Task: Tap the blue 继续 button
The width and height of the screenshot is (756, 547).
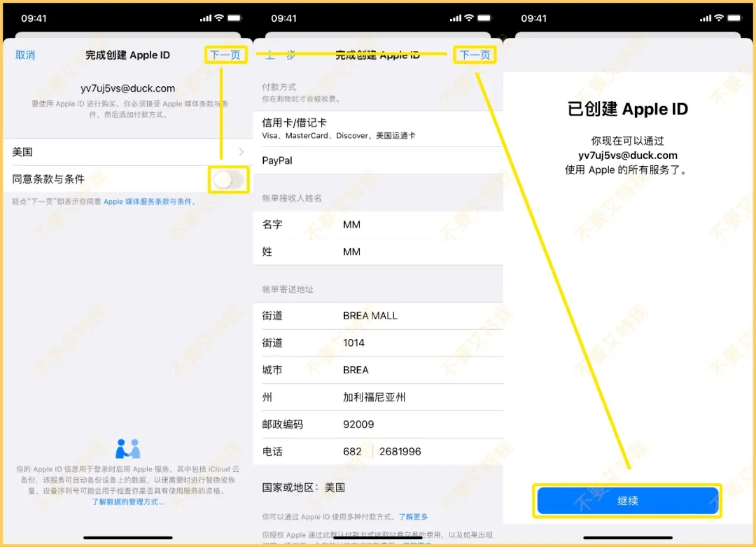Action: [628, 501]
